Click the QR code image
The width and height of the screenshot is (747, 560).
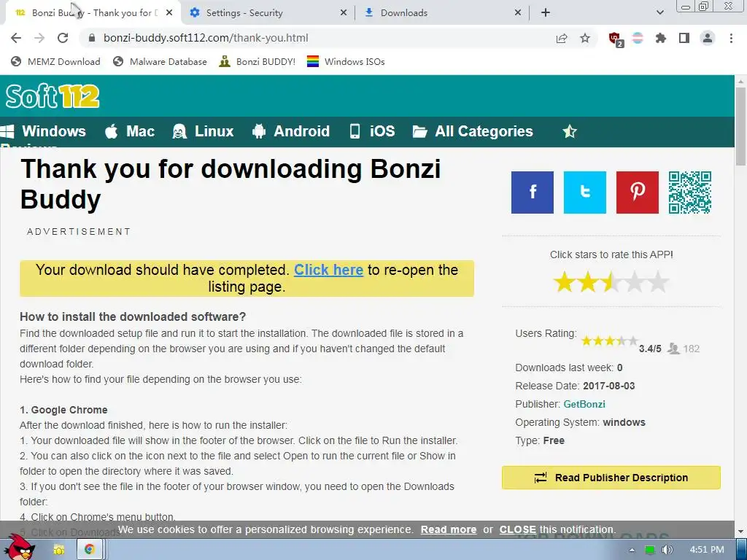pyautogui.click(x=690, y=192)
